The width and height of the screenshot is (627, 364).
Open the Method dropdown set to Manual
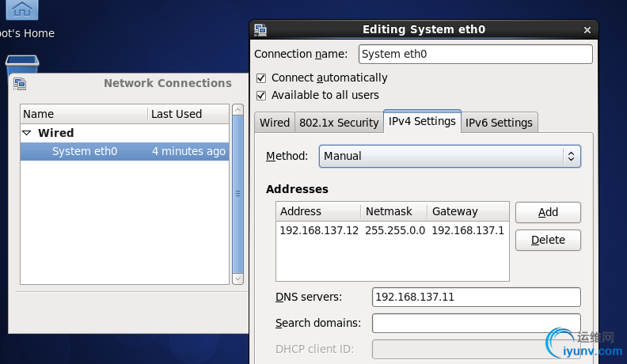click(450, 156)
